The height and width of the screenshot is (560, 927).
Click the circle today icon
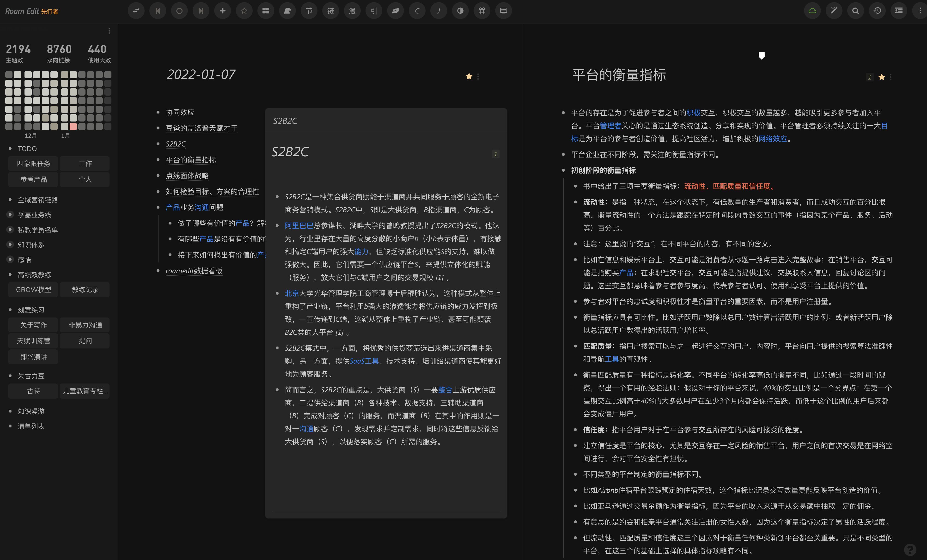(179, 11)
